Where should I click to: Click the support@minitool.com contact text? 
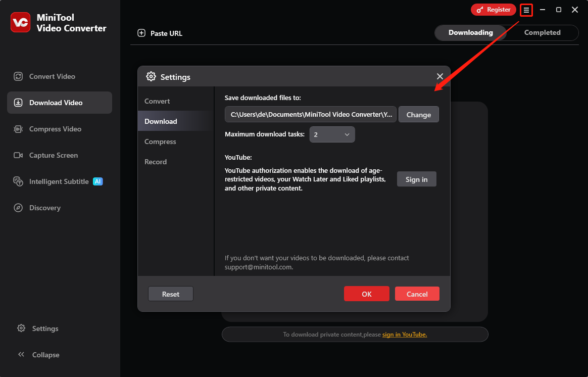click(259, 267)
